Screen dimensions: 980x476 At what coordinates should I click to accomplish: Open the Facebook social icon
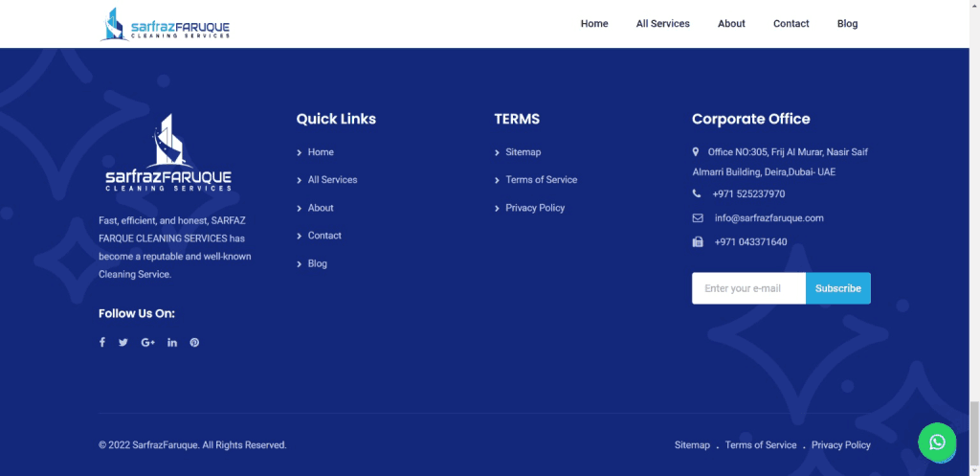point(102,342)
